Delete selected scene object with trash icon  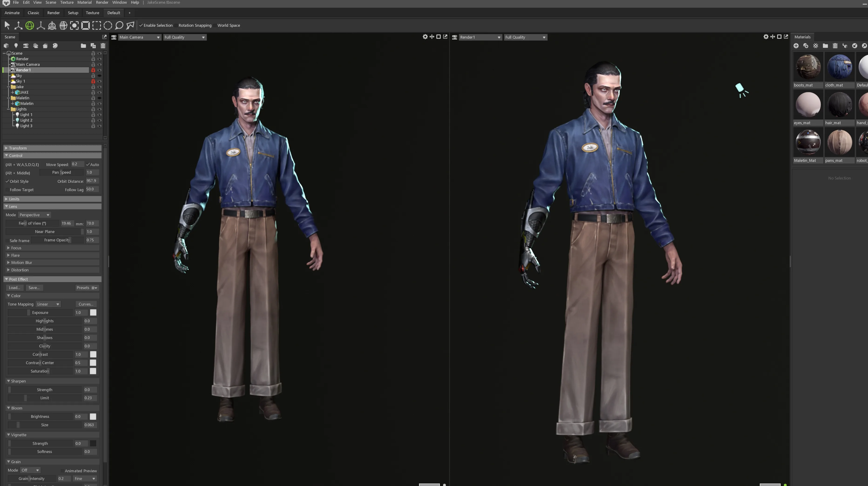pos(103,46)
